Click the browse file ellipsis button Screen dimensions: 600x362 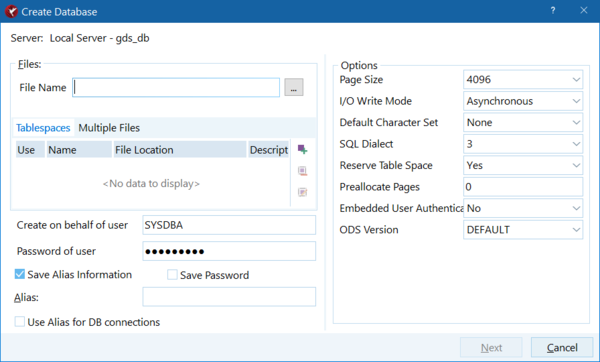(294, 87)
